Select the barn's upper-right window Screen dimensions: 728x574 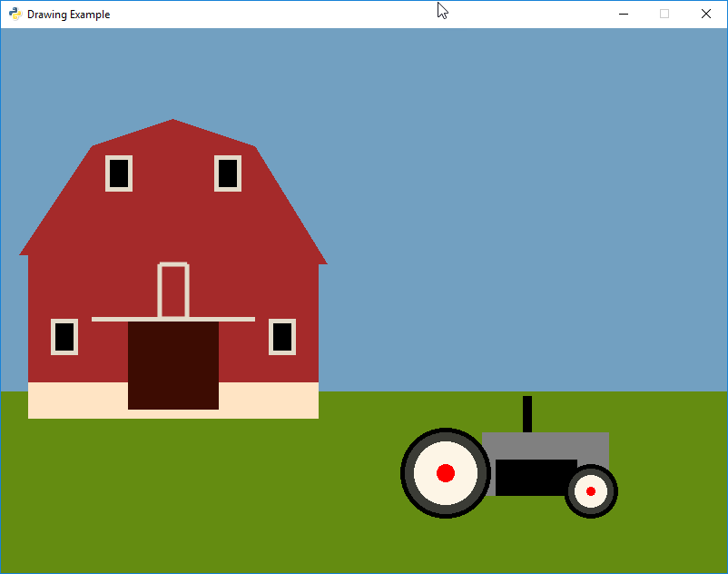tap(228, 173)
